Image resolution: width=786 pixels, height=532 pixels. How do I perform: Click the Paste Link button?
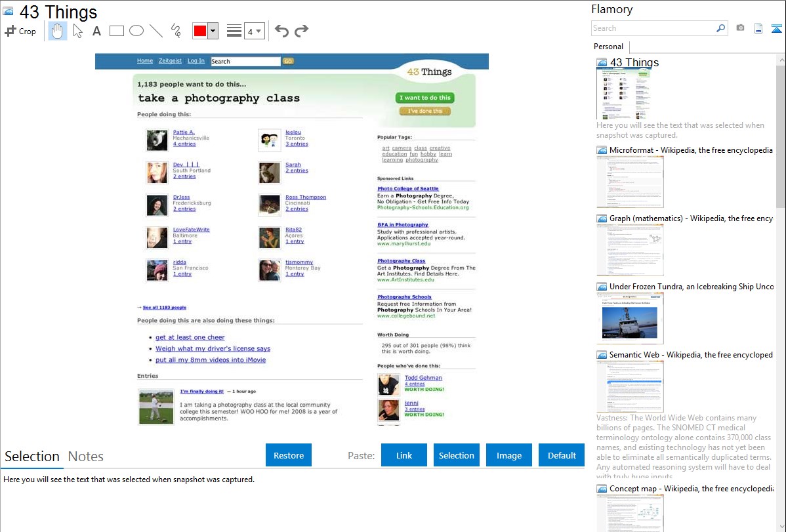404,455
